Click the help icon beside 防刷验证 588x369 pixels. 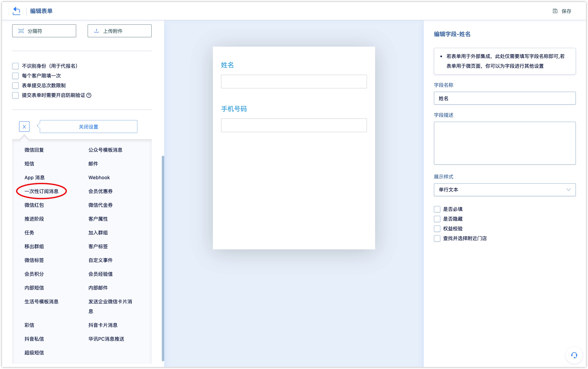pyautogui.click(x=89, y=95)
